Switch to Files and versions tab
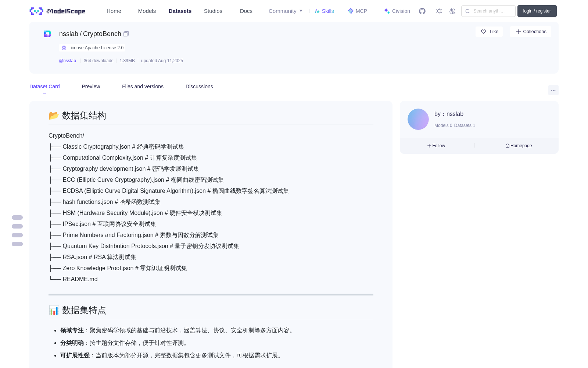 click(x=143, y=86)
